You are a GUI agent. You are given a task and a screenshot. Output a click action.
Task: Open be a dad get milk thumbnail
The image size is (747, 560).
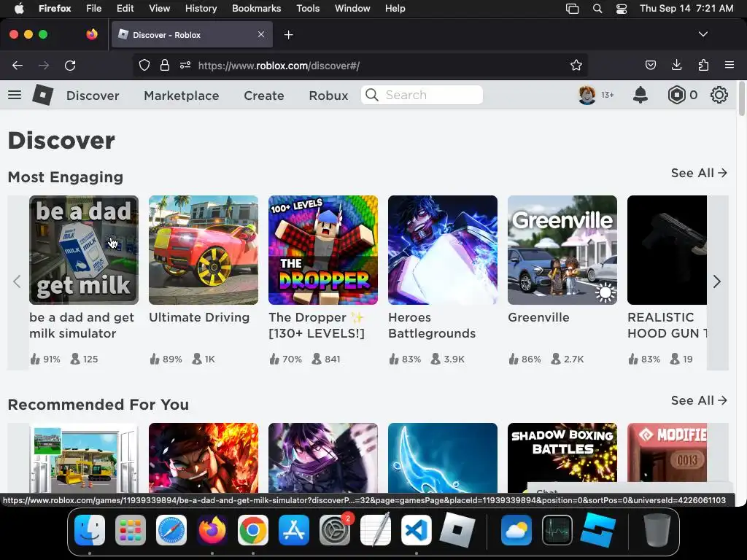(84, 250)
